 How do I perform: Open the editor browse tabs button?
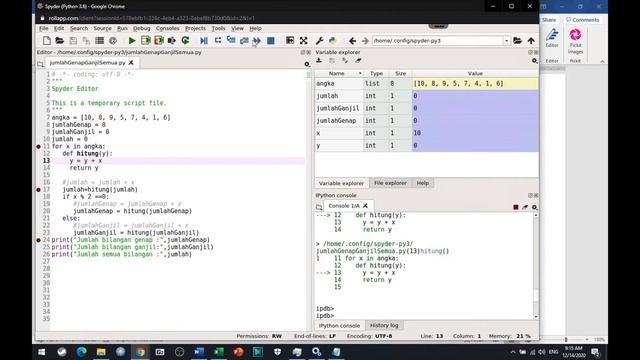coord(40,64)
